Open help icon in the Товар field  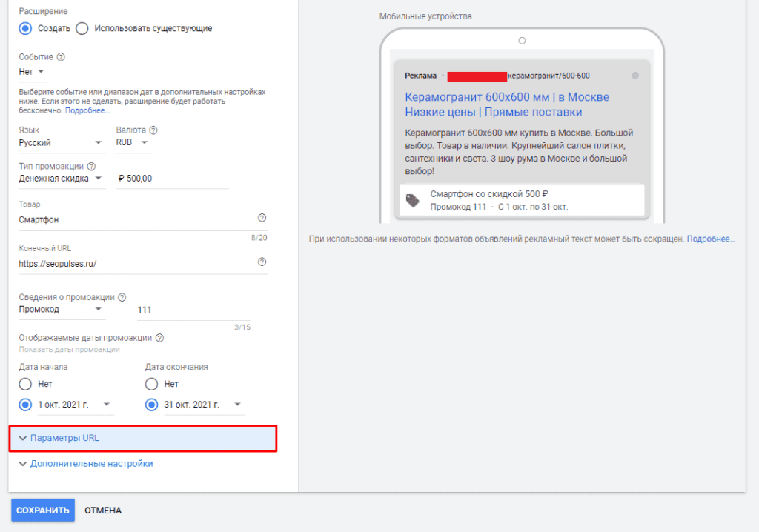click(x=262, y=218)
